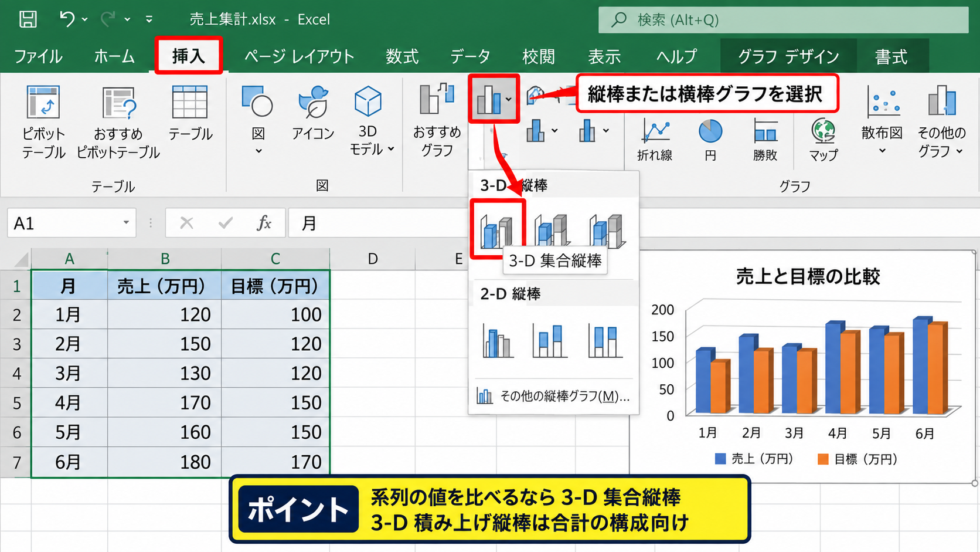Click the blue 売上 (万円) legend entry
The height and width of the screenshot is (552, 980).
coord(754,459)
